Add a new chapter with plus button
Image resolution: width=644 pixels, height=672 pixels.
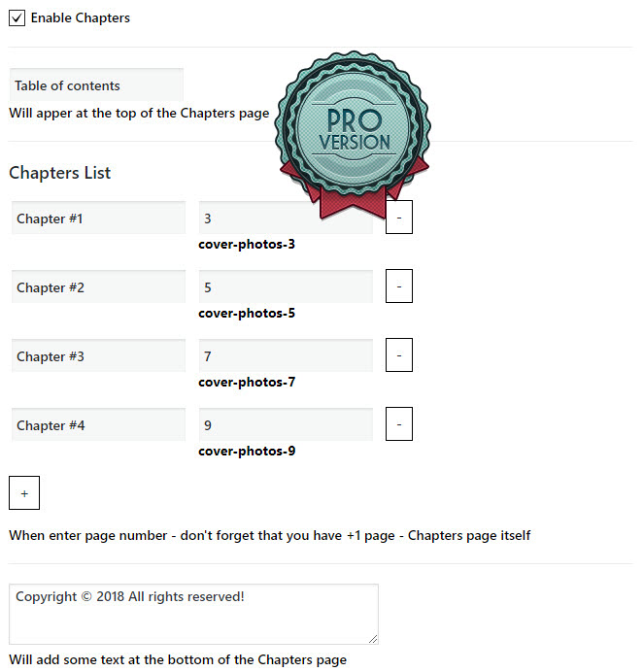[24, 493]
